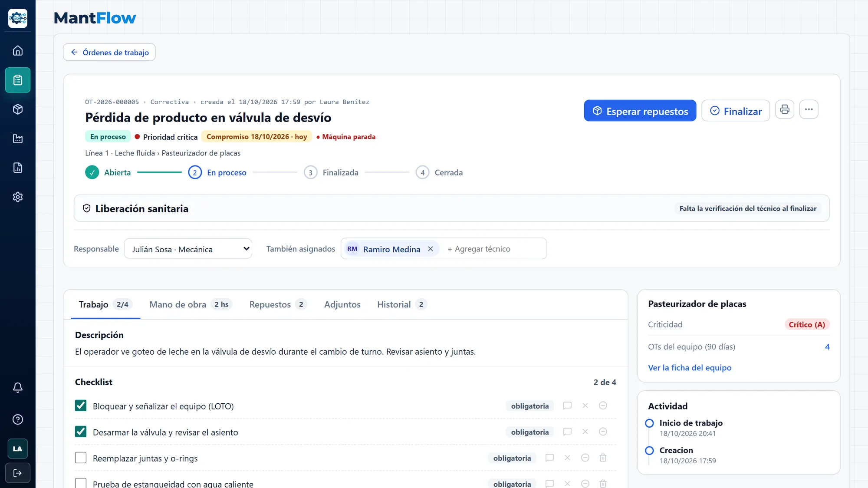868x488 pixels.
Task: Open the more options ellipsis menu
Action: [809, 109]
